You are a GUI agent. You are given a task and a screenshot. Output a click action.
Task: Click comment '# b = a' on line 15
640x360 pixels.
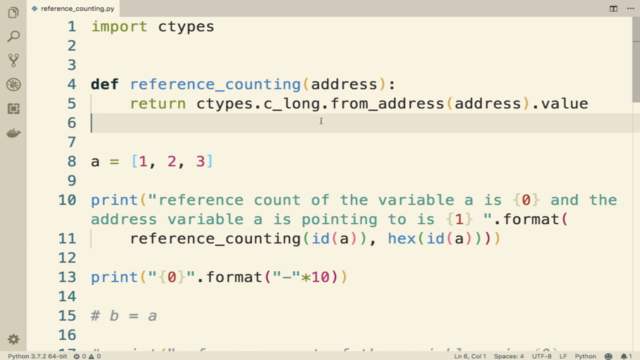click(124, 316)
